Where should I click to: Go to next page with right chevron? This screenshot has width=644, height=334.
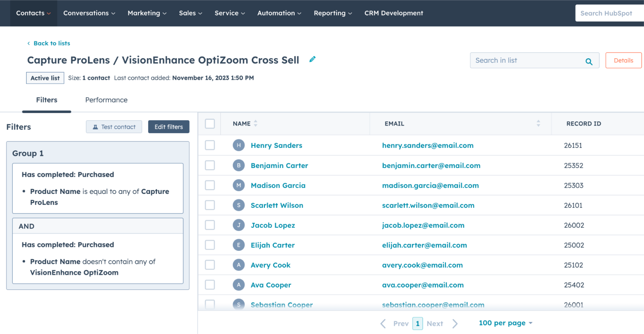[455, 323]
